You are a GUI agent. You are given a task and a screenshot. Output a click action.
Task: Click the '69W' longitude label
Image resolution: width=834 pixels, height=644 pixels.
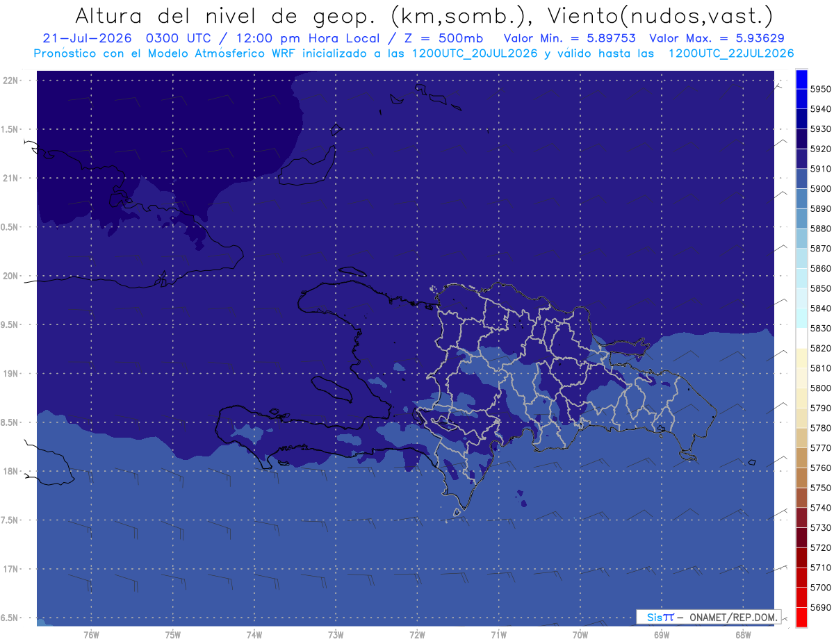tap(662, 634)
